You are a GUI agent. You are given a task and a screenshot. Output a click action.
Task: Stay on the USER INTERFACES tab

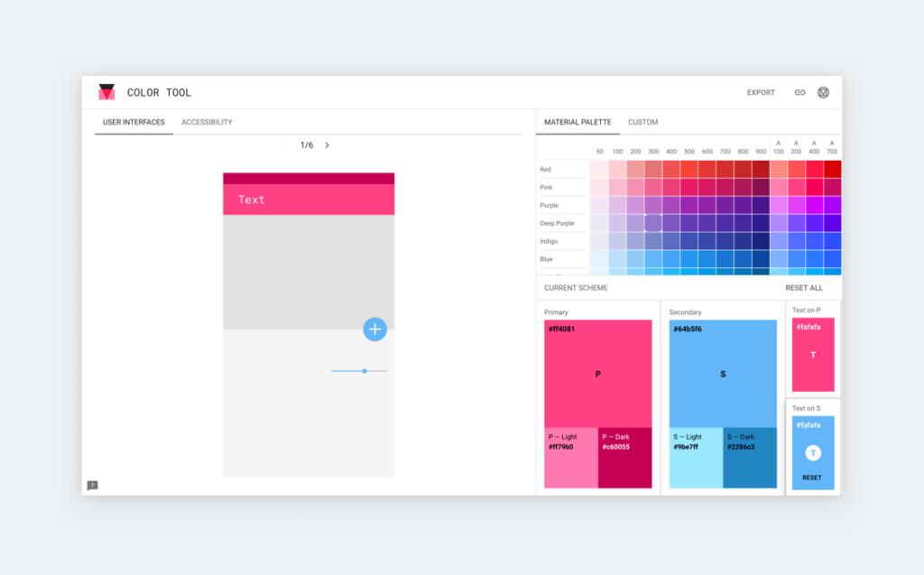click(x=133, y=122)
